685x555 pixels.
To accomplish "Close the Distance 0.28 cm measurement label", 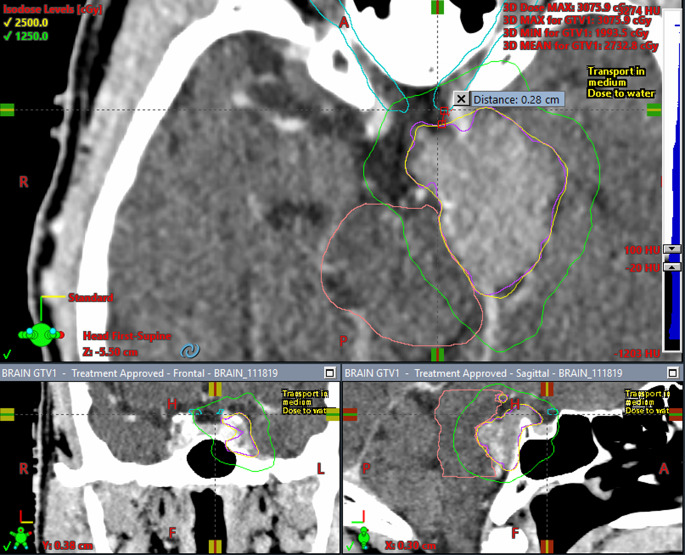I will click(461, 99).
